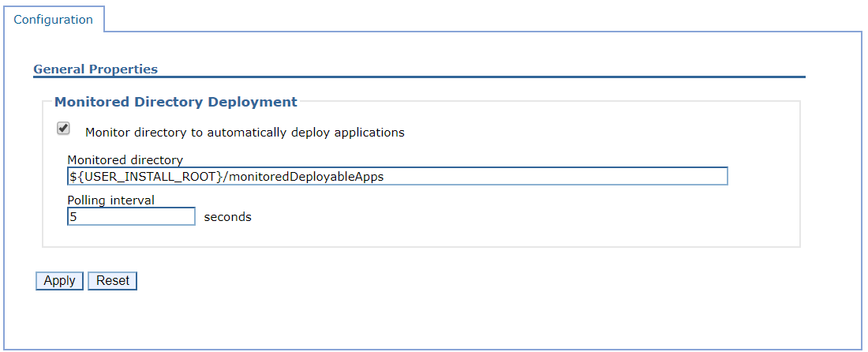Screen dimensions: 868x352
Task: Click the Apply button
Action: 59,281
